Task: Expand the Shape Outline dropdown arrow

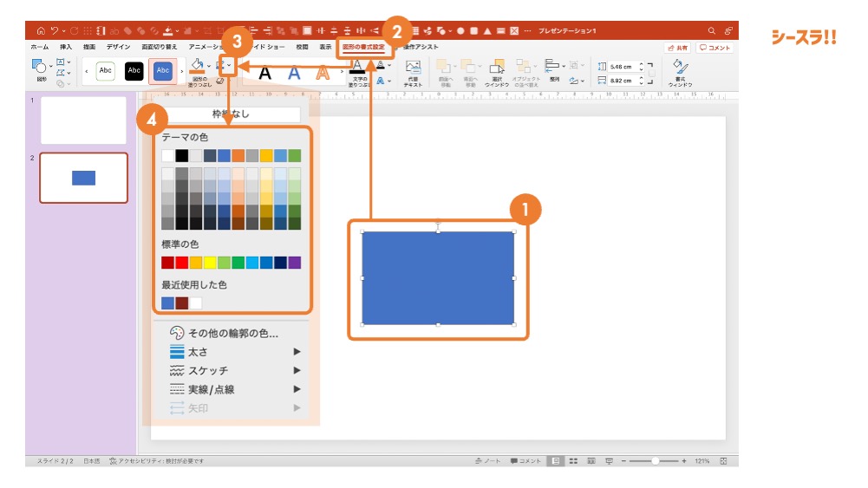Action: 230,66
